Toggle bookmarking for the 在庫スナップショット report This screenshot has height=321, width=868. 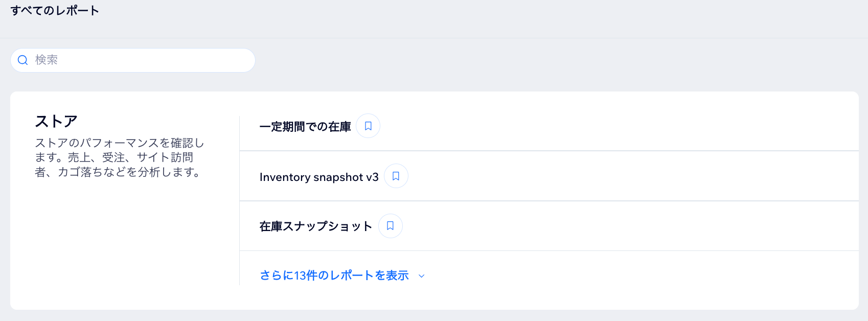pos(390,225)
